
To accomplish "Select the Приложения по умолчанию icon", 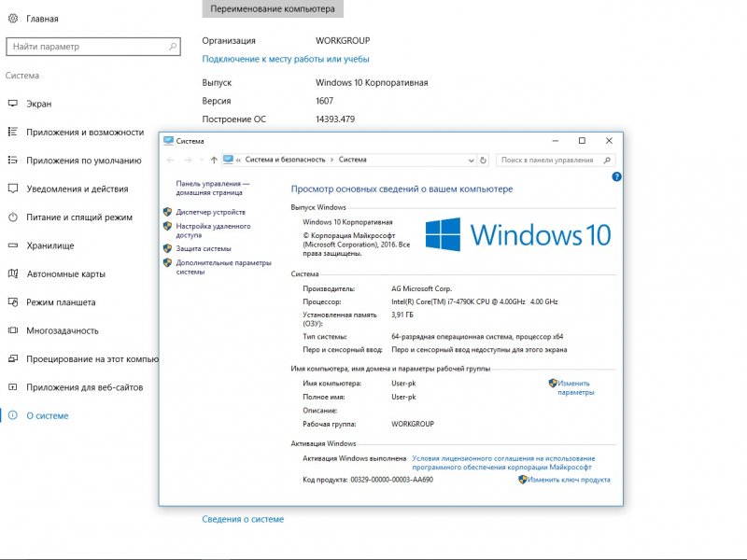I will point(13,160).
